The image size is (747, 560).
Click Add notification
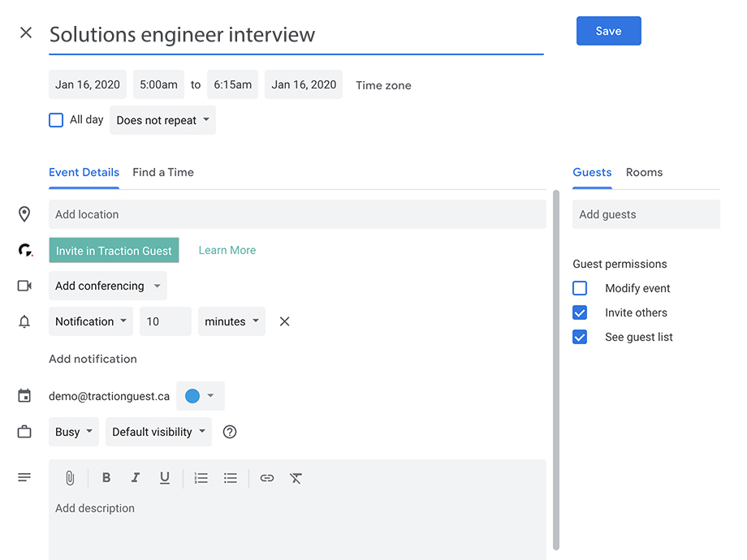coord(93,359)
